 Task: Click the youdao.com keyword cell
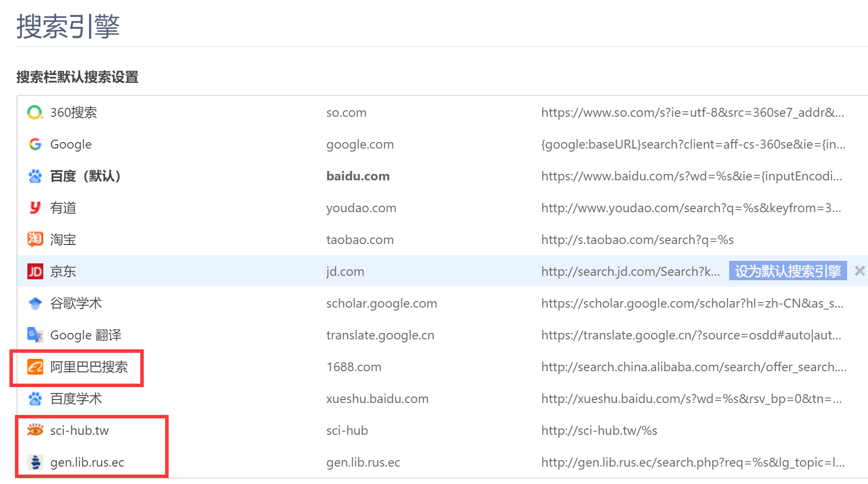[x=361, y=208]
